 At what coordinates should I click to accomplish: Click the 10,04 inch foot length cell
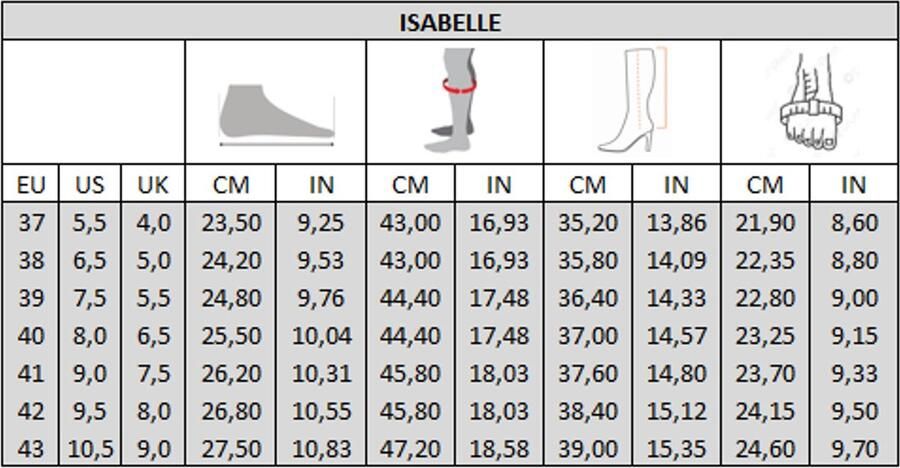click(x=321, y=337)
